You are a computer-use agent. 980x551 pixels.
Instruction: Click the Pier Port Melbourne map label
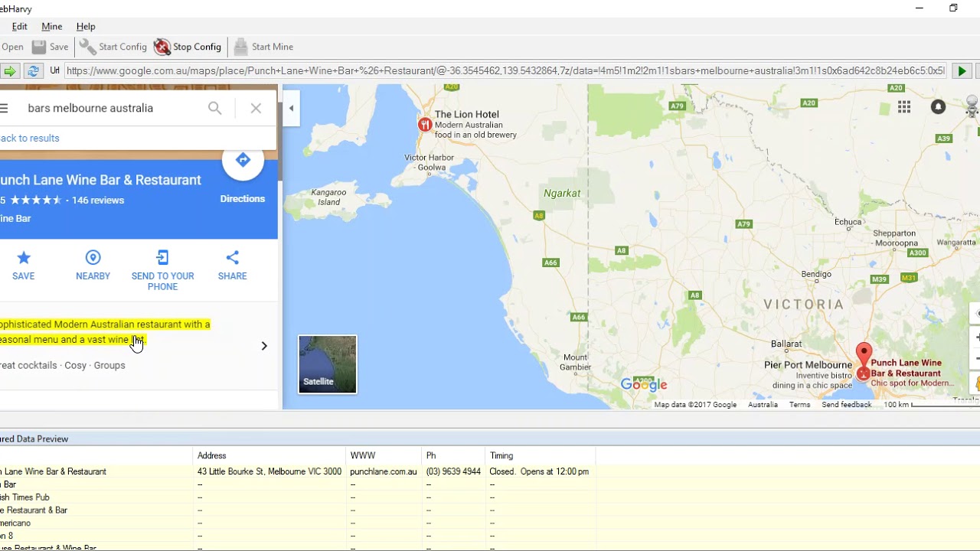[808, 365]
